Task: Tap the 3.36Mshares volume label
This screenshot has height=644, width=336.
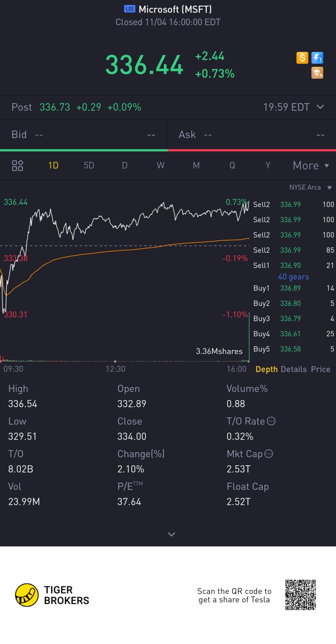Action: pos(219,351)
